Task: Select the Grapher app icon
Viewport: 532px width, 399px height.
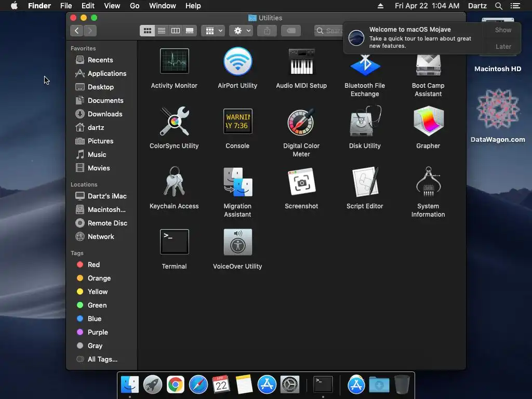Action: 428,121
